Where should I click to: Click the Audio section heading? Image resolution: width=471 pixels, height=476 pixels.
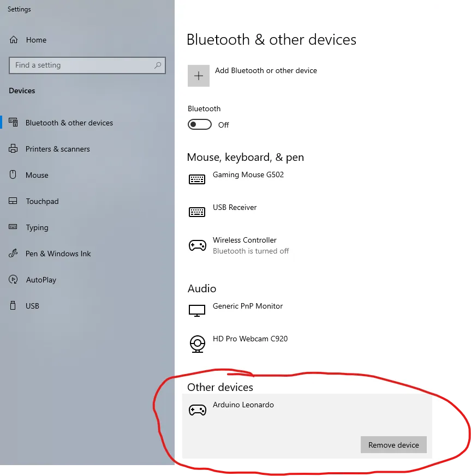[202, 288]
